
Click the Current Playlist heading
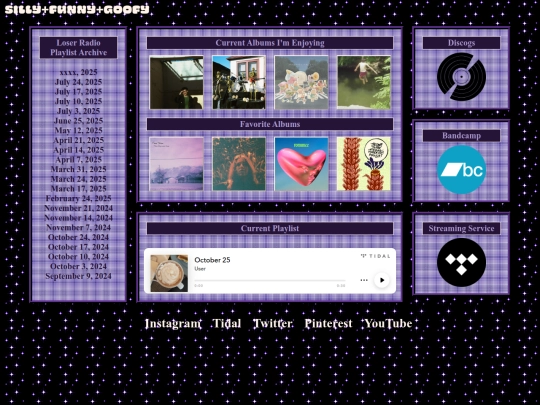point(270,228)
